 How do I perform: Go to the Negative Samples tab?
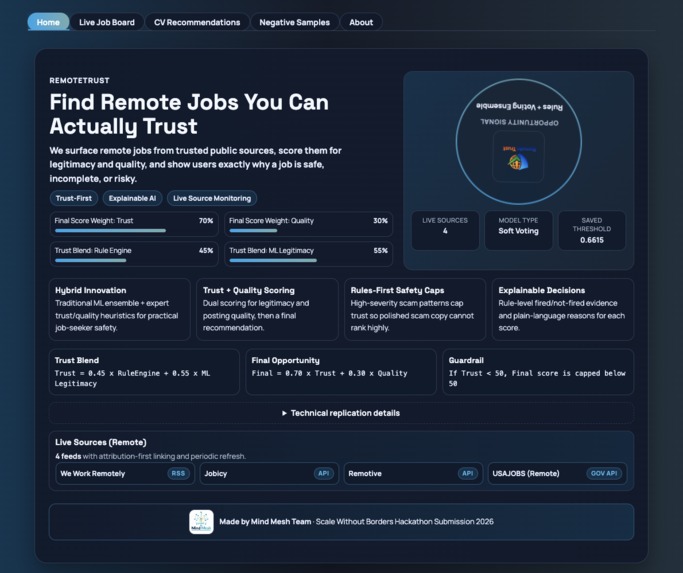click(x=294, y=22)
